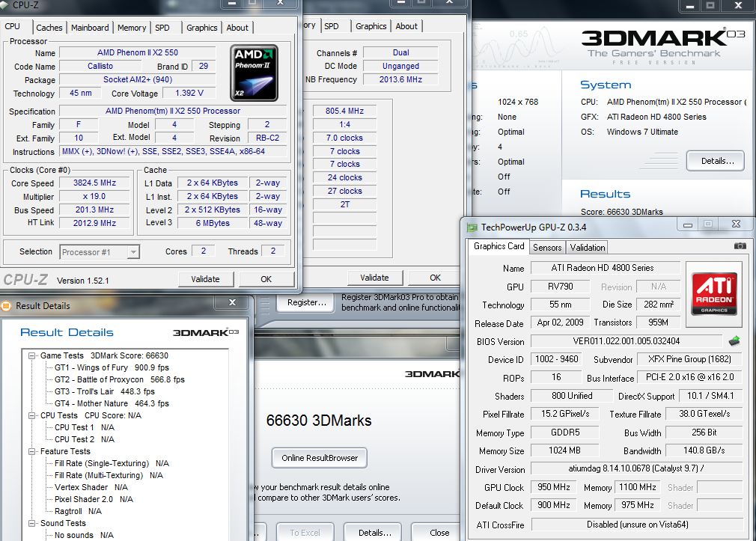Open the About tab in front CPU-Z window

(x=237, y=28)
